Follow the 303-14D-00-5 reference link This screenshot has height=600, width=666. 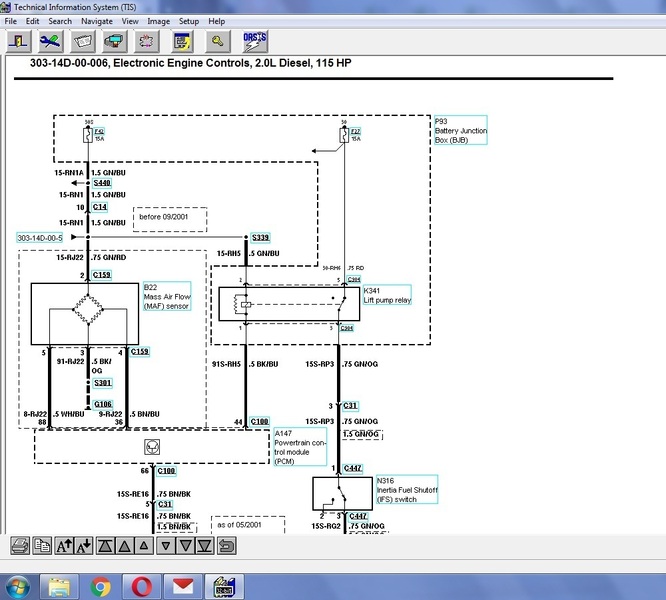(40, 238)
